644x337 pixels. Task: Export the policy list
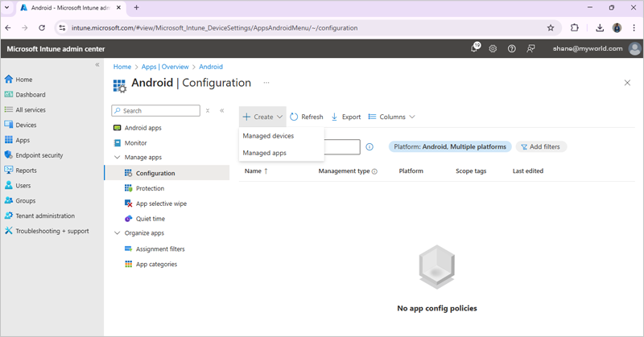(346, 117)
